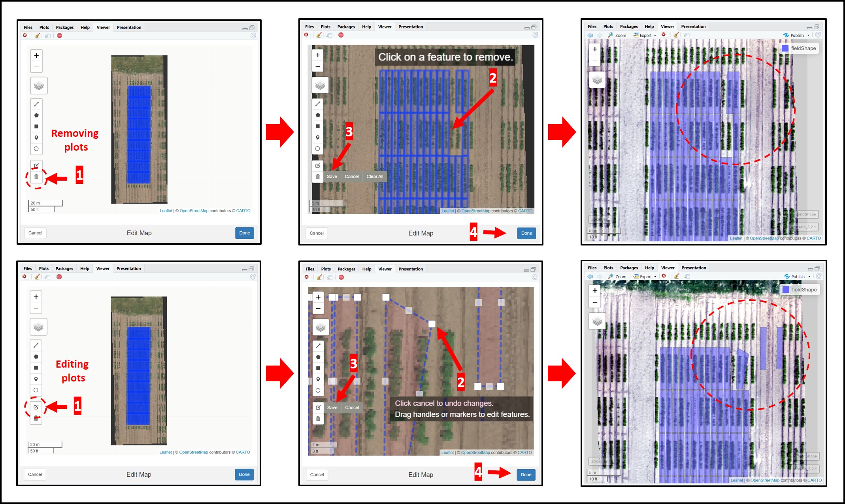Pick marker pin tool in 'Drag handles' panel
845x504 pixels.
click(x=318, y=379)
